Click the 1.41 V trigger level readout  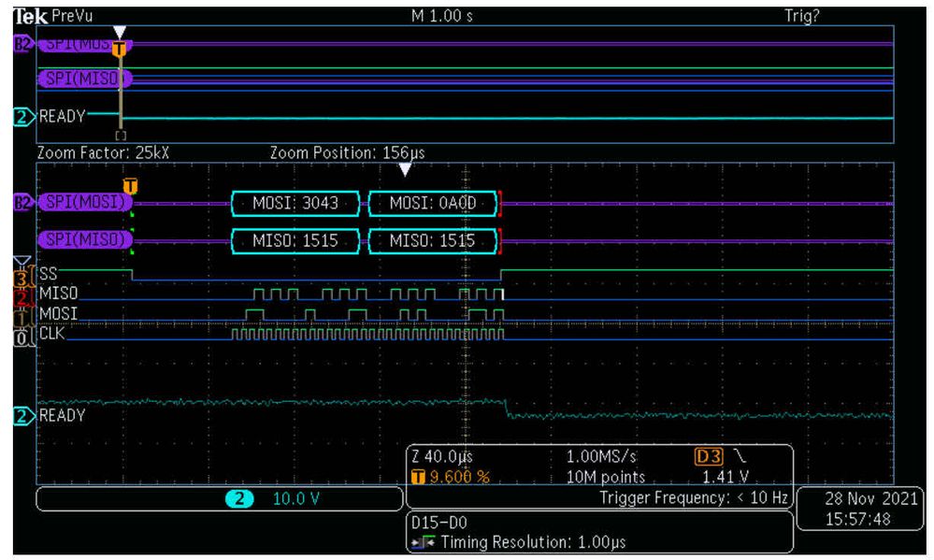click(x=726, y=477)
